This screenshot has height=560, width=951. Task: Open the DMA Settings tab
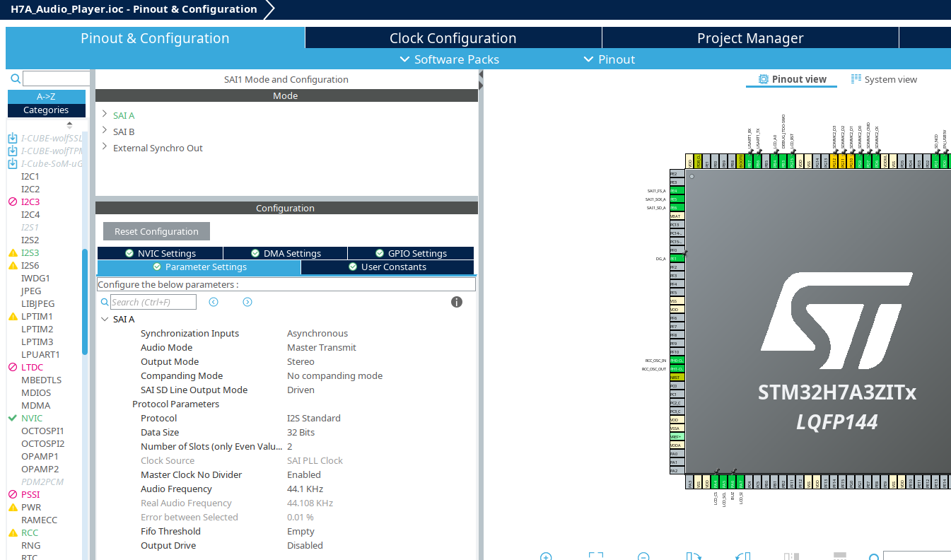tap(285, 252)
